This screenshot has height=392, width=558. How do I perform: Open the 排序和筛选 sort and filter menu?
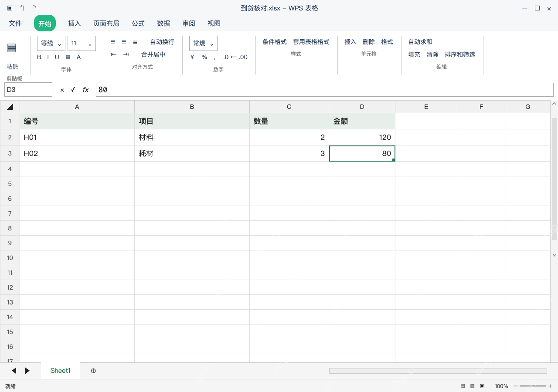[460, 54]
